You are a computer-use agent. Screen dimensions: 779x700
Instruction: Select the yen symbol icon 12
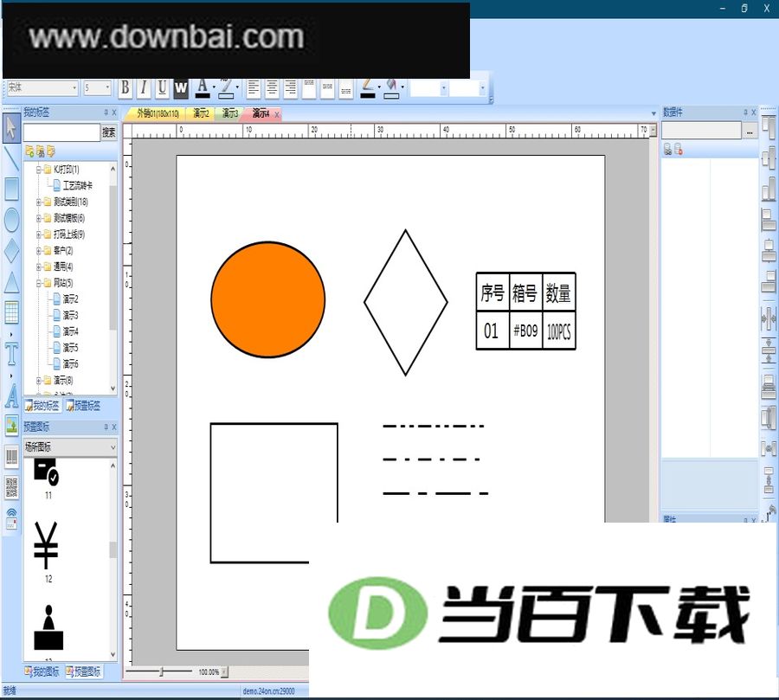tap(46, 545)
